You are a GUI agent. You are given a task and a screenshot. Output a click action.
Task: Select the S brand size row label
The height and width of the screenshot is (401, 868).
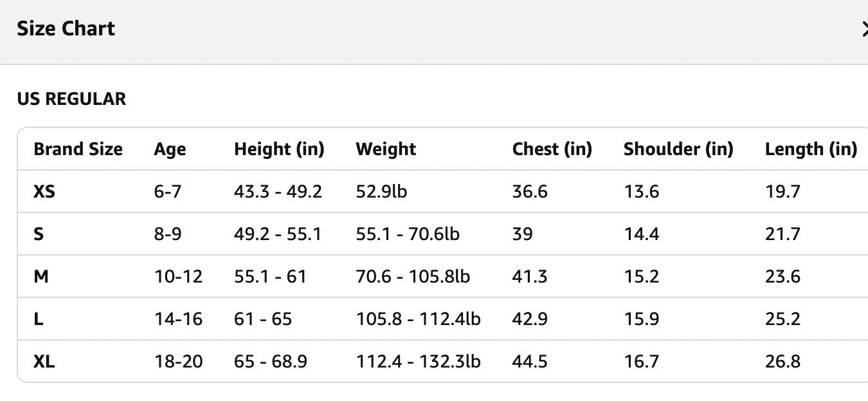tap(39, 234)
